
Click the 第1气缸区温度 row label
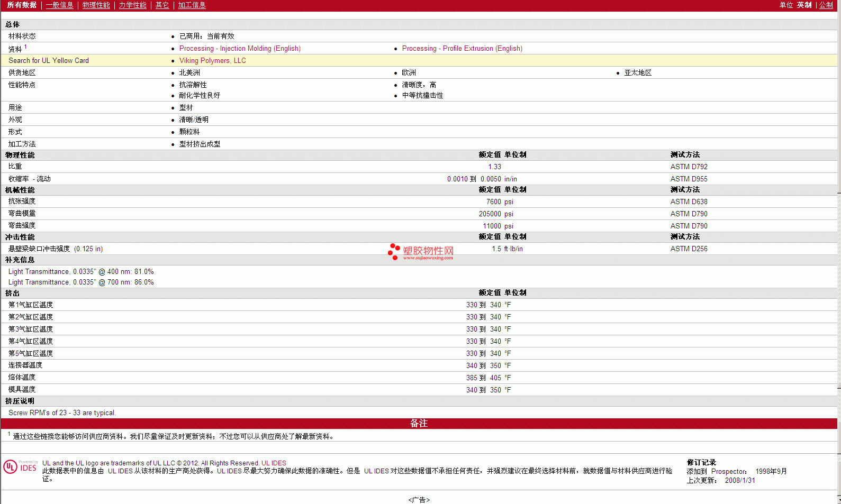click(x=31, y=305)
